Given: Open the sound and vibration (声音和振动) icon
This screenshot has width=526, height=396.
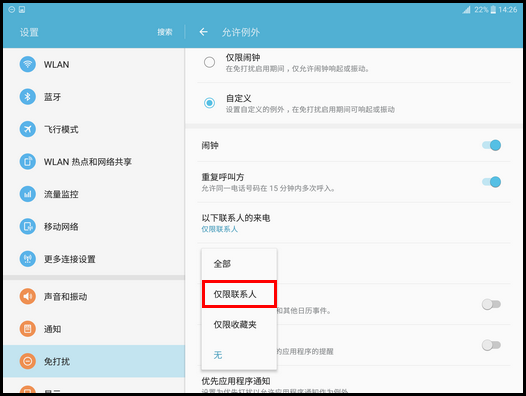Looking at the screenshot, I should 28,296.
